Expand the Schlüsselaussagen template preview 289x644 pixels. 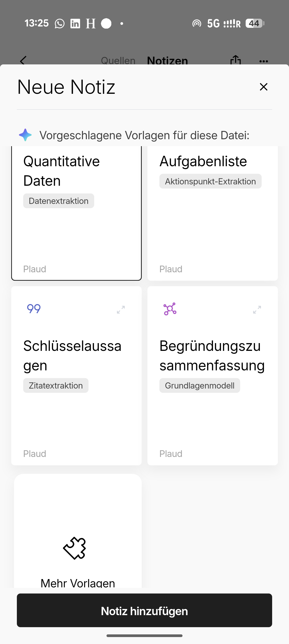[x=121, y=309]
